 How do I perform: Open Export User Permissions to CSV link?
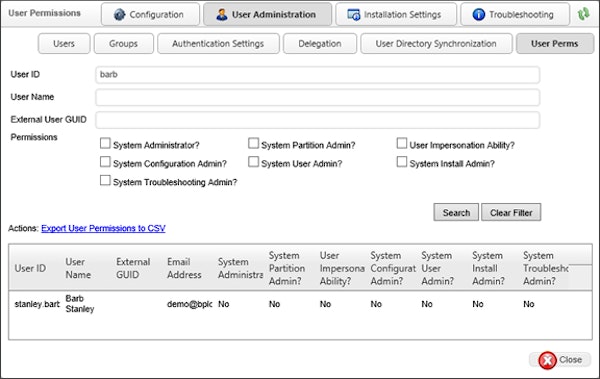[x=103, y=228]
